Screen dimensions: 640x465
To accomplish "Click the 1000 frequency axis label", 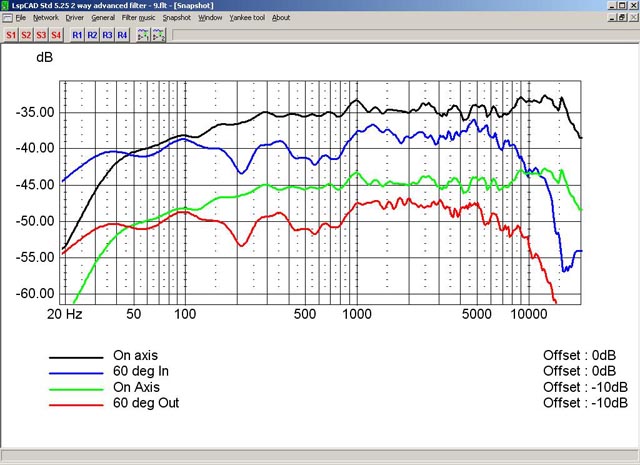I will tap(357, 314).
